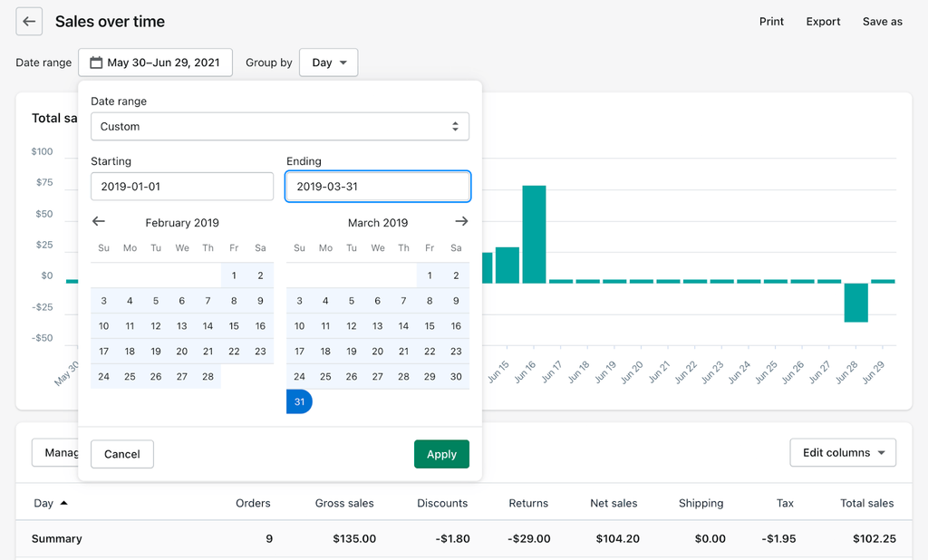Click Export in the top bar
928x560 pixels.
[823, 22]
